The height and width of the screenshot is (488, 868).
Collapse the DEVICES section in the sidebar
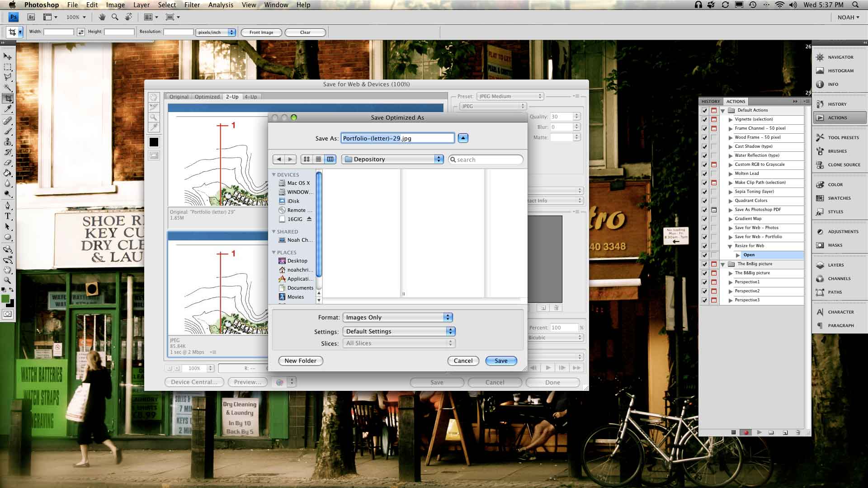(x=274, y=174)
